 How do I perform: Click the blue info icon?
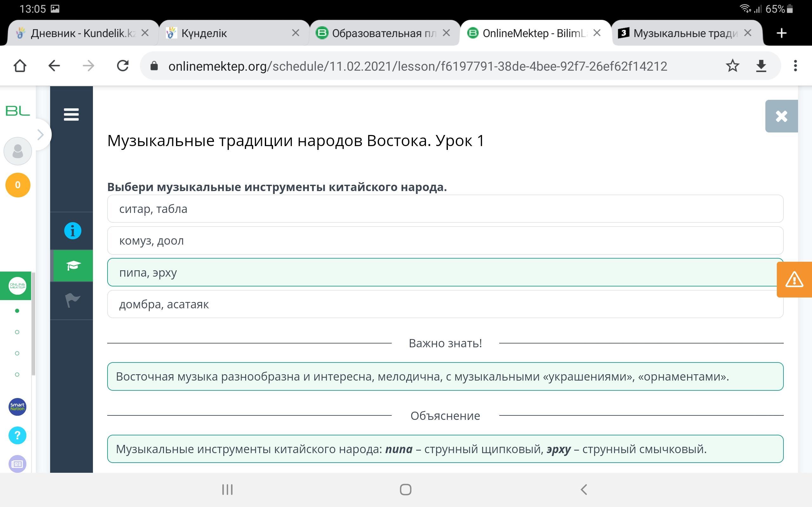coord(72,231)
